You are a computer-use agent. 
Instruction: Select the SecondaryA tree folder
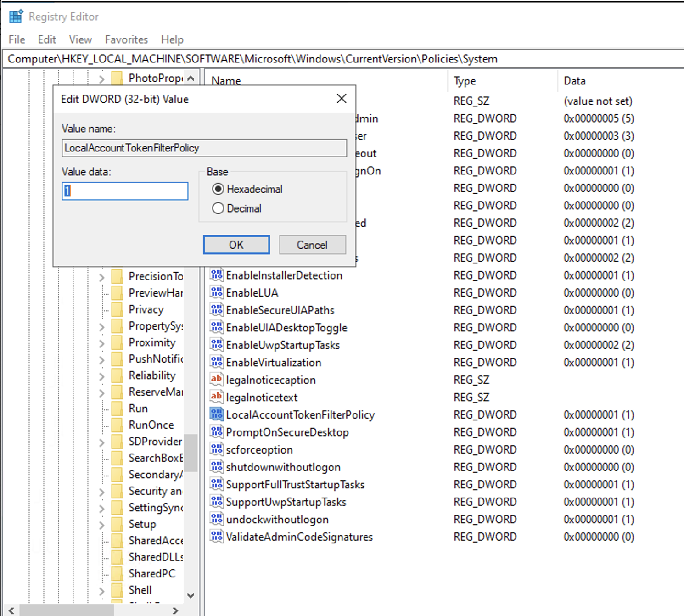[x=156, y=475]
